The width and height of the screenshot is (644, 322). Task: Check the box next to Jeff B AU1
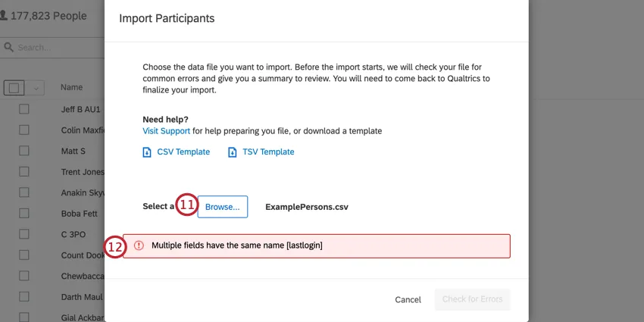click(24, 109)
